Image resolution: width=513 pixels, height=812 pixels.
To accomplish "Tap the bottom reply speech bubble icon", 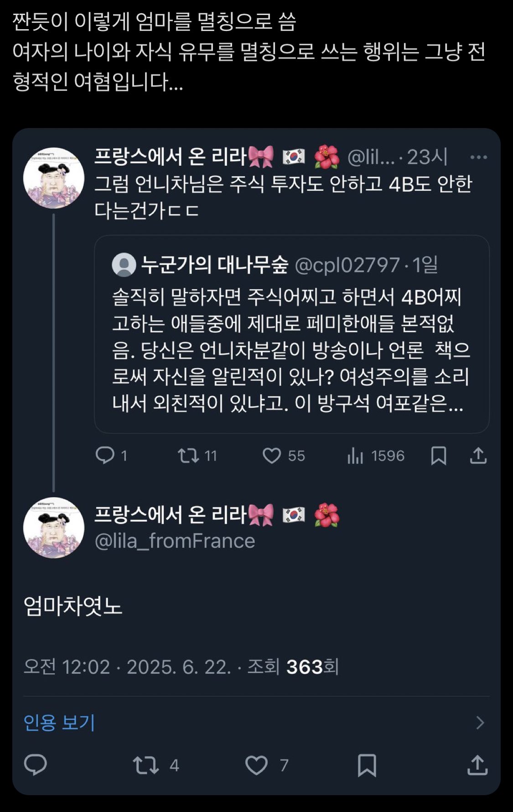I will tap(35, 765).
